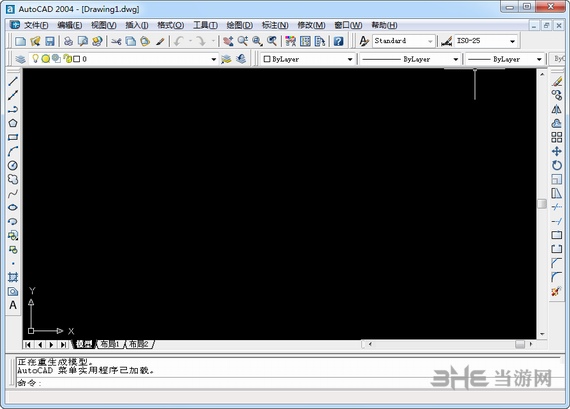
Task: Save the drawing with the floppy icon
Action: tap(49, 41)
